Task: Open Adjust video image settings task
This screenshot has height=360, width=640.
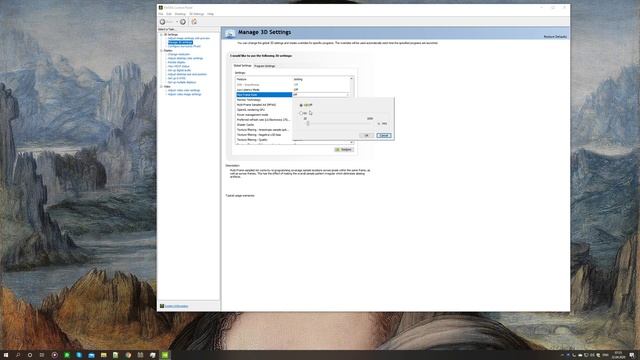Action: tap(184, 94)
